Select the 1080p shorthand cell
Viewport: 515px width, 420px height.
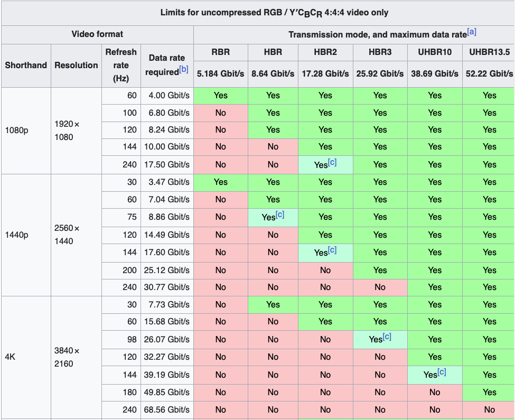coord(26,130)
